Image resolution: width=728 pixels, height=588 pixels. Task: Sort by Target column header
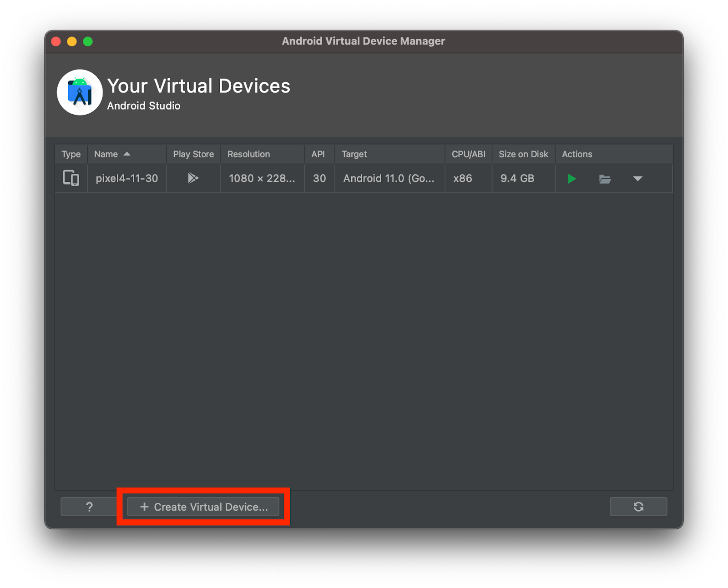click(x=390, y=154)
